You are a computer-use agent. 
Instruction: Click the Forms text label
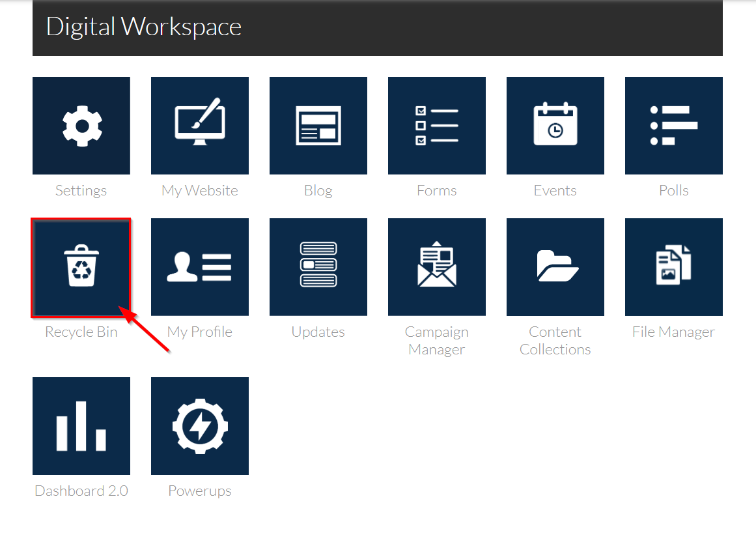click(437, 190)
